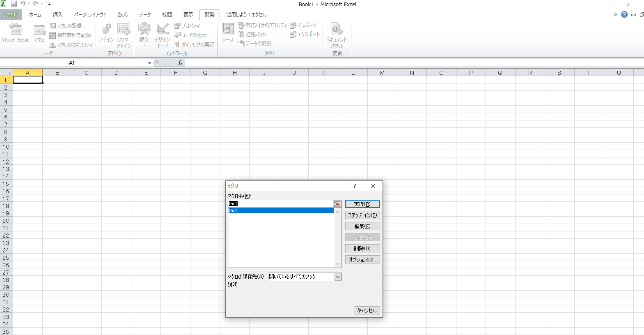Switch to the Home (ホーム) tab
The height and width of the screenshot is (335, 644).
click(35, 15)
